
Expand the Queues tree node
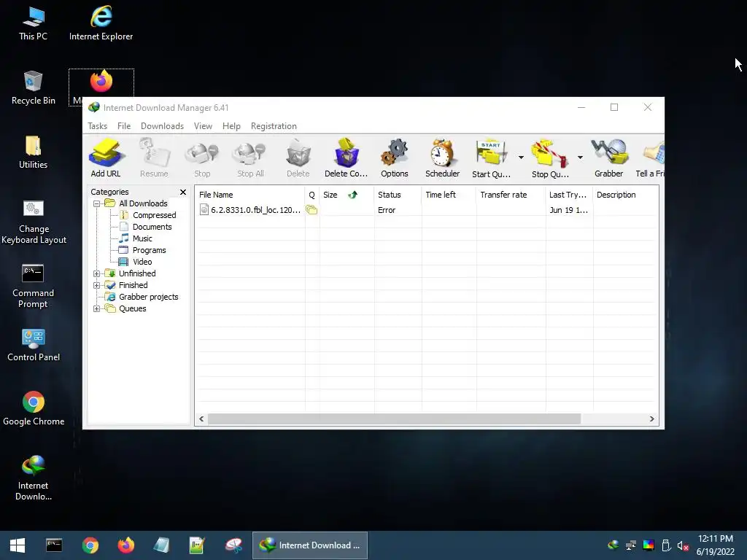tap(97, 308)
